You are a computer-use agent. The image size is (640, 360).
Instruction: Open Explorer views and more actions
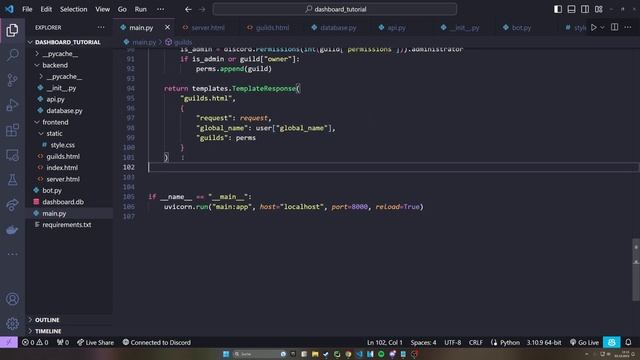(101, 27)
